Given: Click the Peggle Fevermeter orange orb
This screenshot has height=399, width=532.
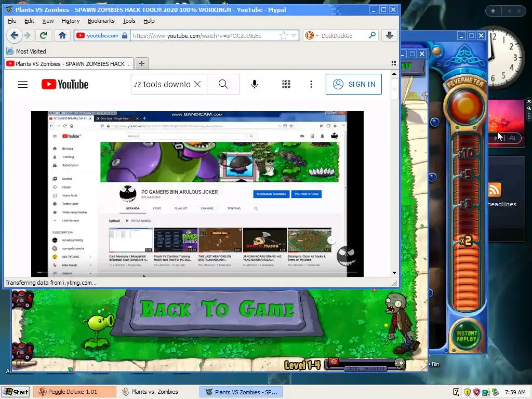Looking at the screenshot, I should (x=465, y=106).
